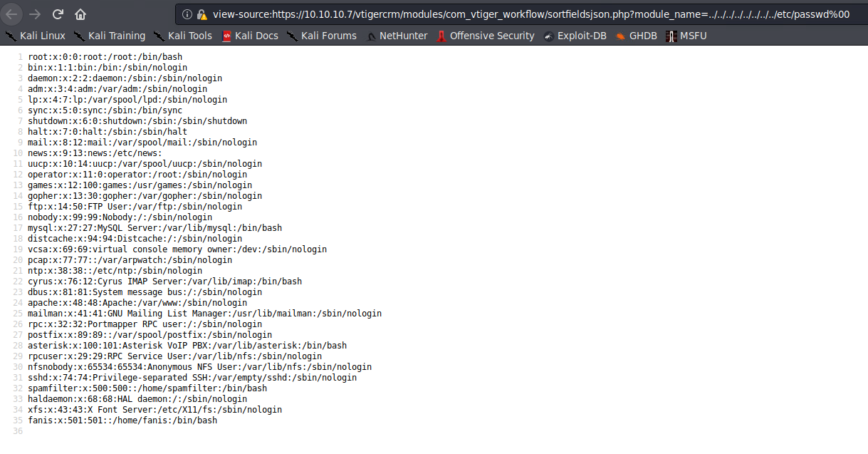Viewport: 868px width, 454px height.
Task: Click the uucp:x:10:14 line
Action: (145, 164)
